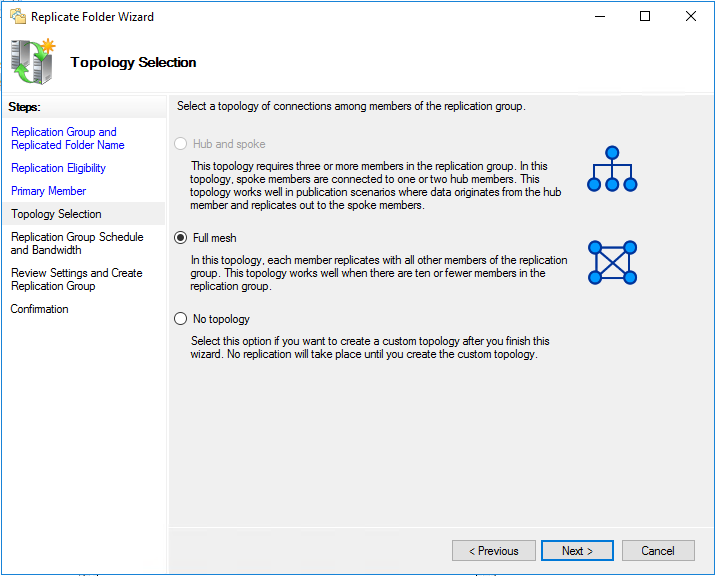The width and height of the screenshot is (715, 576).
Task: Close the wizard window
Action: (691, 16)
